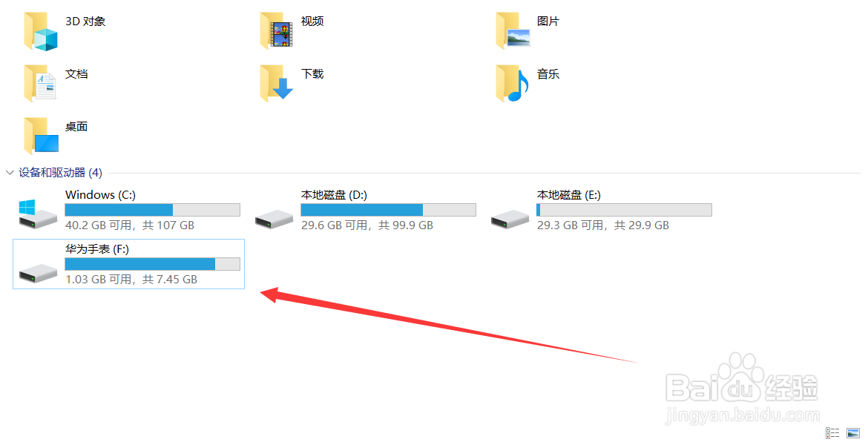Select the 本地磁盘 (E:) drive icon
This screenshot has width=868, height=445.
coord(510,219)
